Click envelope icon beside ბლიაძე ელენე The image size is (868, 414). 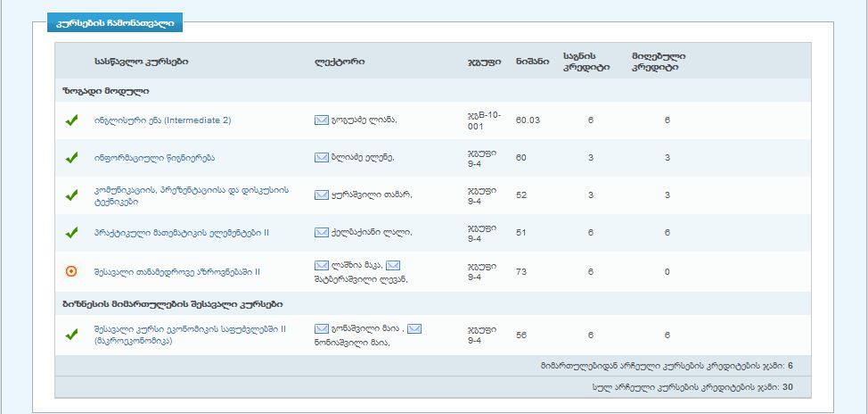click(x=322, y=158)
